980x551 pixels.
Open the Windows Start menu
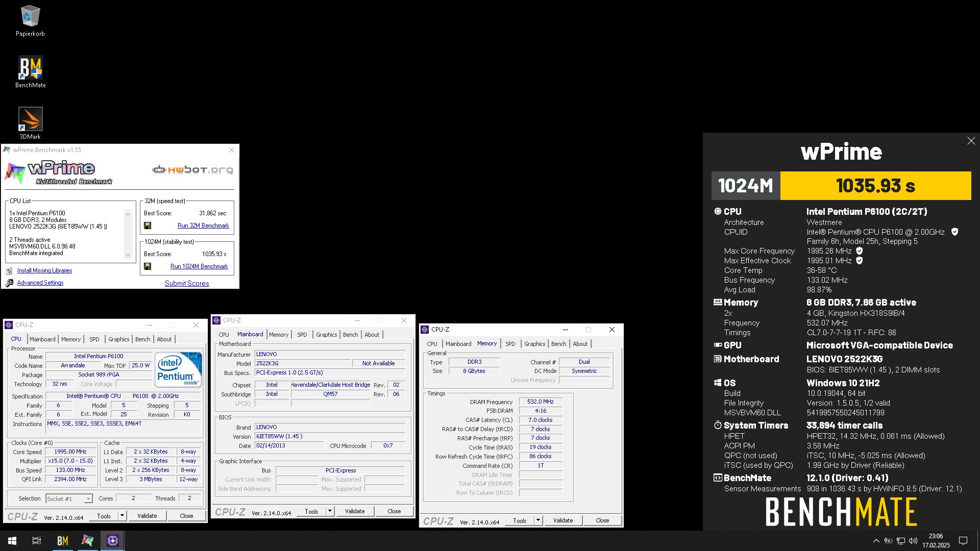click(x=12, y=541)
